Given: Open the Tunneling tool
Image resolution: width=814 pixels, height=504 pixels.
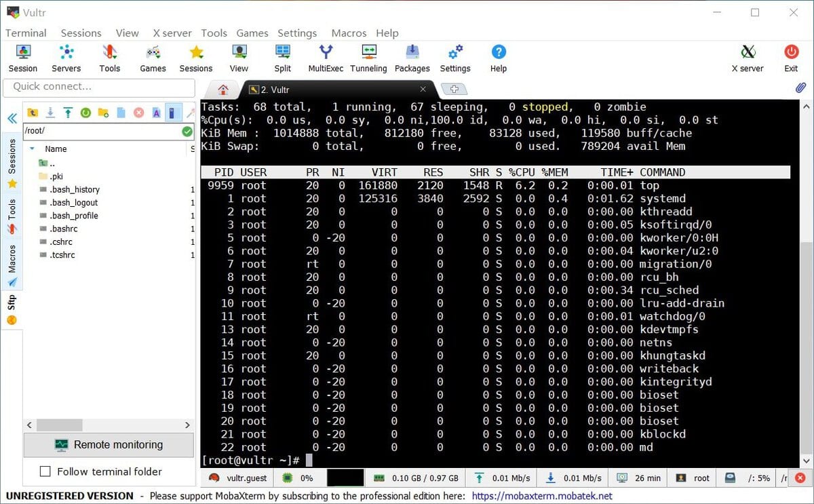Looking at the screenshot, I should (x=368, y=58).
